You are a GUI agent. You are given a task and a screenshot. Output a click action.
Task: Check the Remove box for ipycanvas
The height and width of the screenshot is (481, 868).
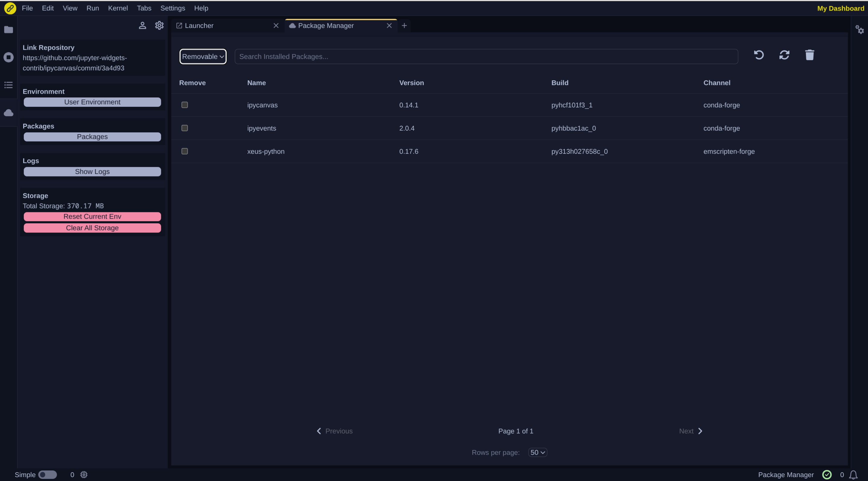(x=185, y=105)
